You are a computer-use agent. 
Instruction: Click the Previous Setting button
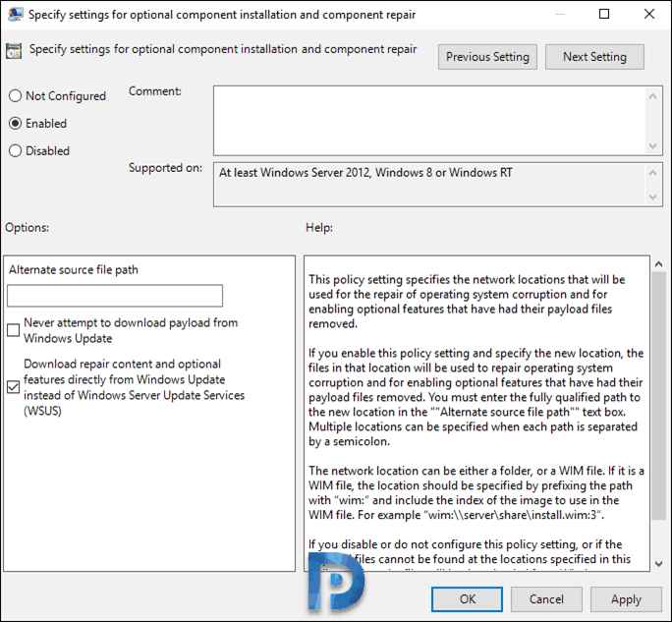click(487, 57)
